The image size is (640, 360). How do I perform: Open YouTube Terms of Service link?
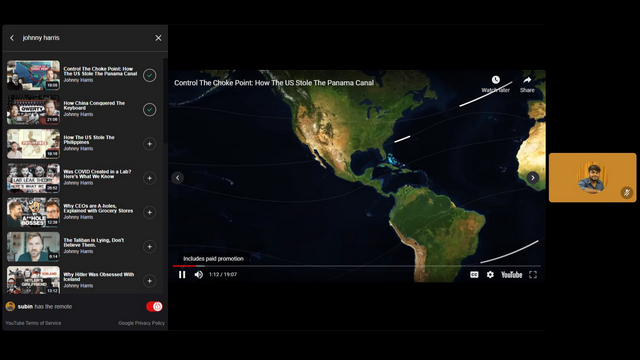coord(33,323)
